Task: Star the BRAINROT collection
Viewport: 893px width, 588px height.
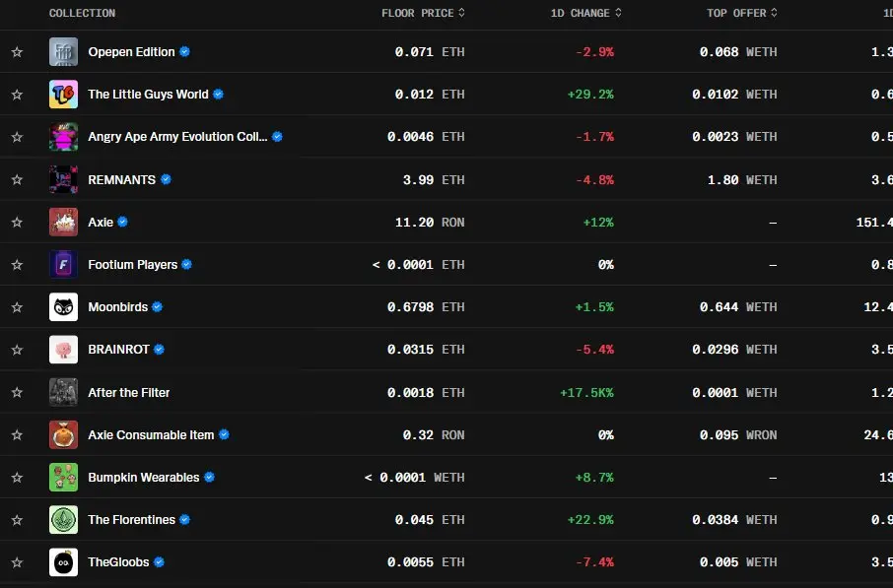Action: tap(17, 350)
